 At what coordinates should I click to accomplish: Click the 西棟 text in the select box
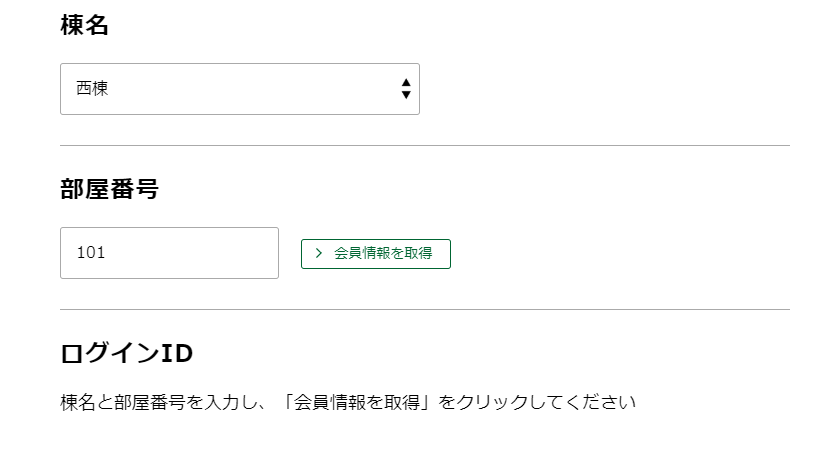[x=92, y=89]
